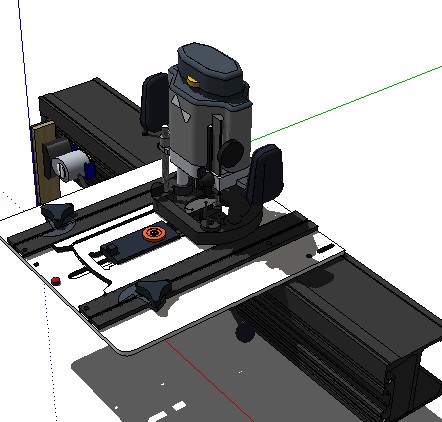Select the small red button on the white plate
The height and width of the screenshot is (422, 442).
click(56, 281)
